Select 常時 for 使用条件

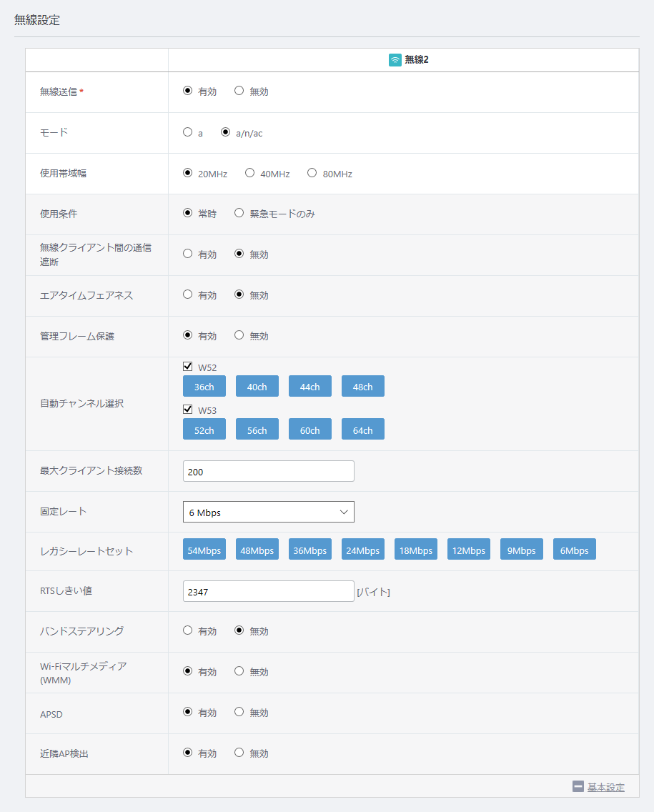[x=187, y=213]
